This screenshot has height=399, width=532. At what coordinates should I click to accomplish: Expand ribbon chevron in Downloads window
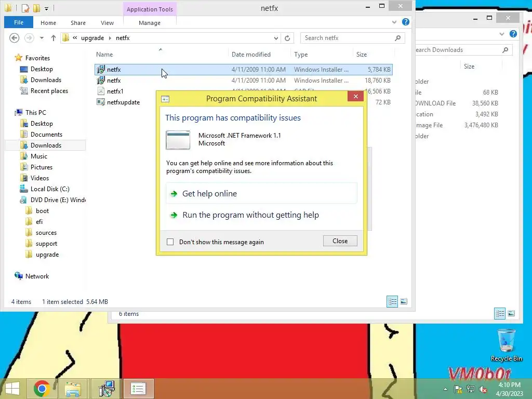point(502,34)
